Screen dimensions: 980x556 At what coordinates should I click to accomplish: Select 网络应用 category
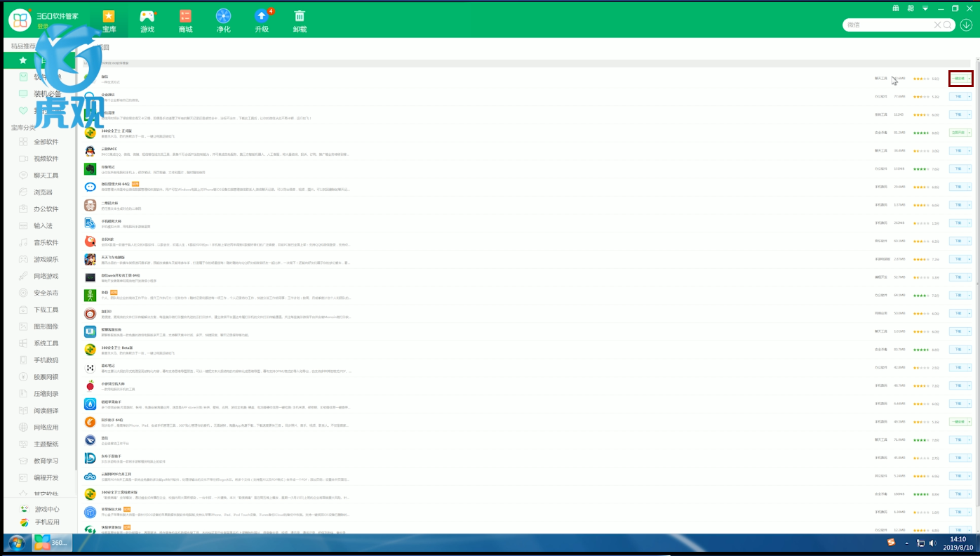click(x=46, y=428)
